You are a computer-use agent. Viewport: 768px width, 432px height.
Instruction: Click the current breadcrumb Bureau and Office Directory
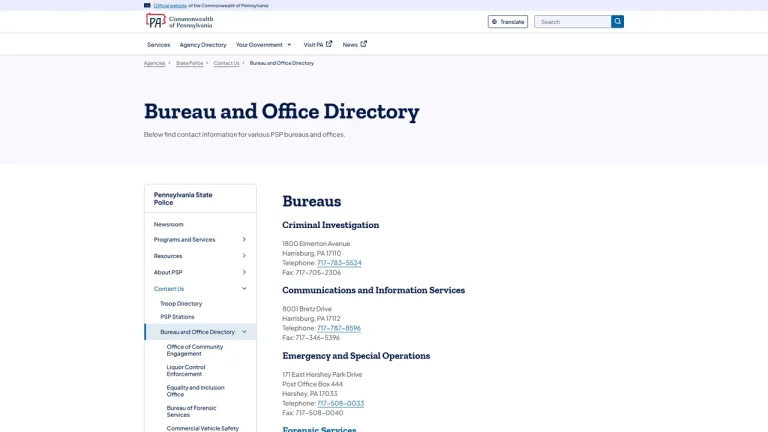[x=282, y=63]
